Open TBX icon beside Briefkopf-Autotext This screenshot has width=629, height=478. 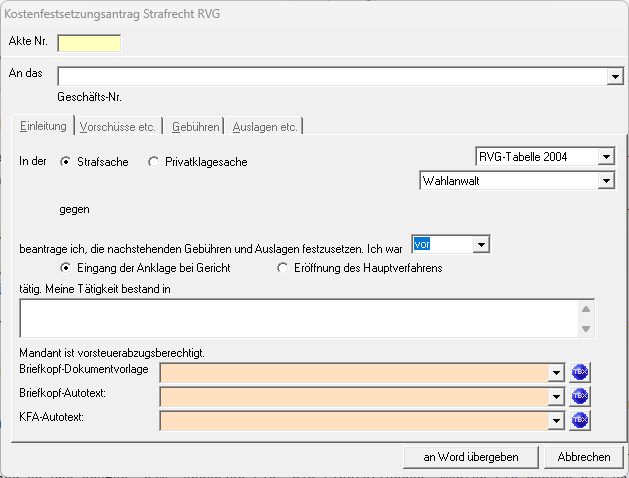[x=580, y=396]
